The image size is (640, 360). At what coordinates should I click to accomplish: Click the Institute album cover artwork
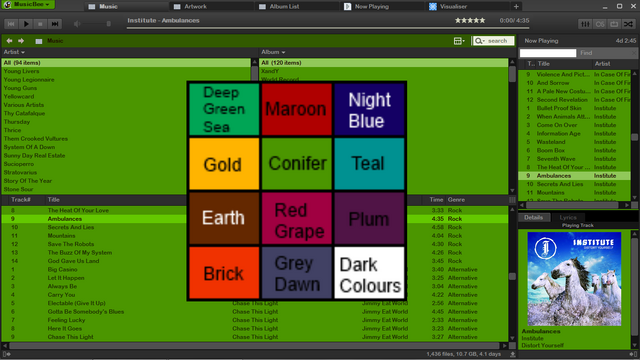click(574, 279)
